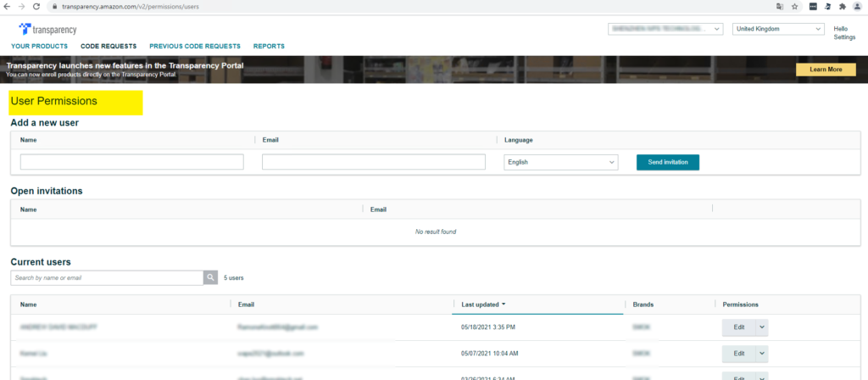Image resolution: width=868 pixels, height=380 pixels.
Task: Bookmark this page with the star icon
Action: pyautogui.click(x=794, y=7)
